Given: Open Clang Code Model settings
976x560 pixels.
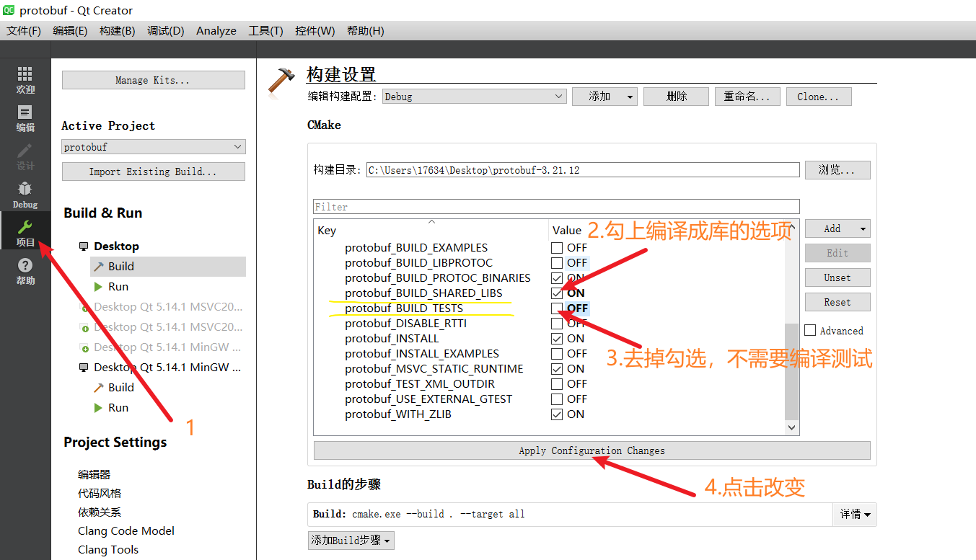Looking at the screenshot, I should tap(126, 531).
